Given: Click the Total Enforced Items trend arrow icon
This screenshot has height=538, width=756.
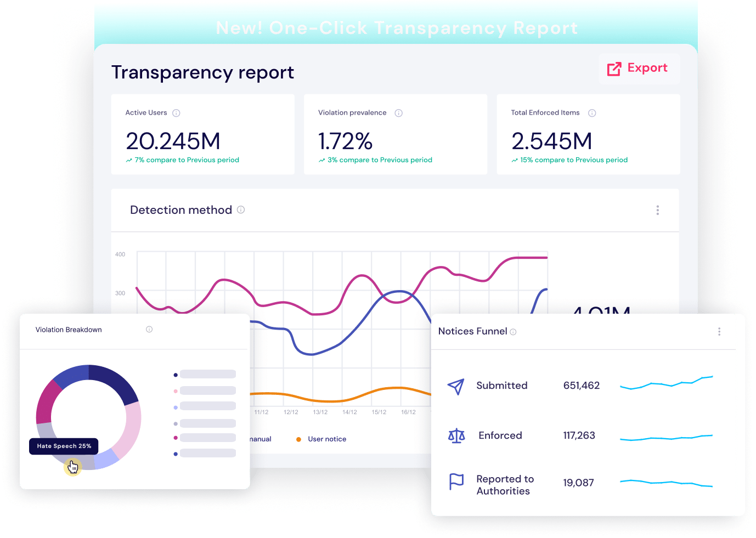Looking at the screenshot, I should pos(515,161).
